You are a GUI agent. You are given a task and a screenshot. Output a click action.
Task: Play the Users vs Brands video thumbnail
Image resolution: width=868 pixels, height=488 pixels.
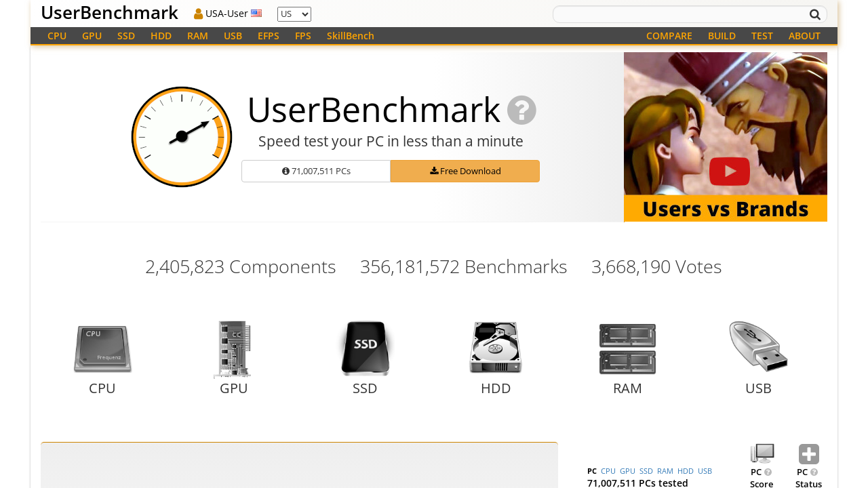726,137
